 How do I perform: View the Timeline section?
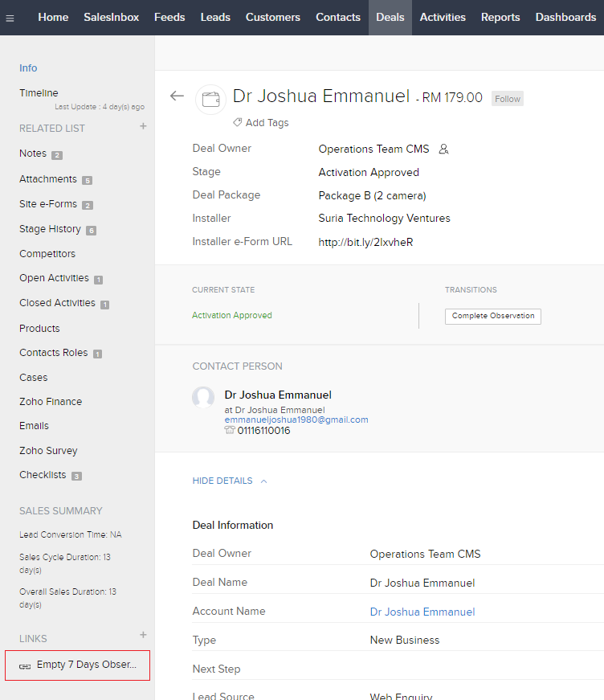(39, 93)
